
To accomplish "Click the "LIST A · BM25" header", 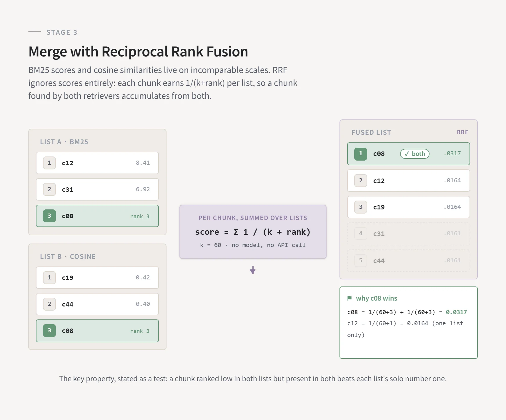I will click(64, 142).
